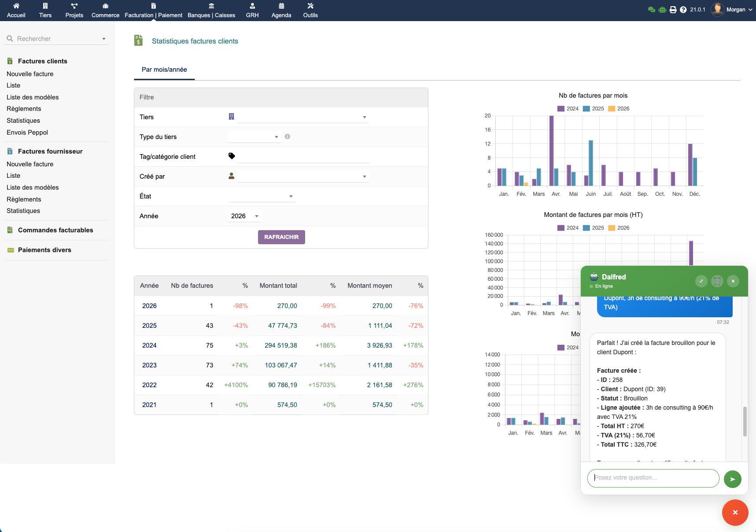Click the RAFRAICHIR button

click(x=281, y=237)
